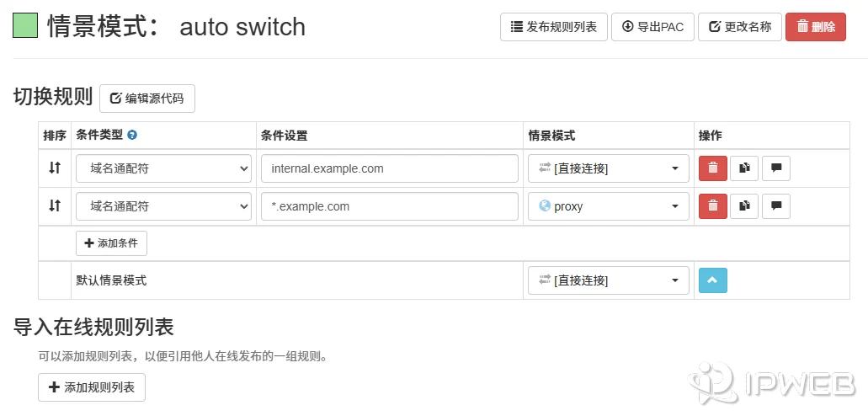Viewport: 868px width, 416px height.
Task: Open profile dropdown for internal.example.com rule
Action: coord(609,168)
